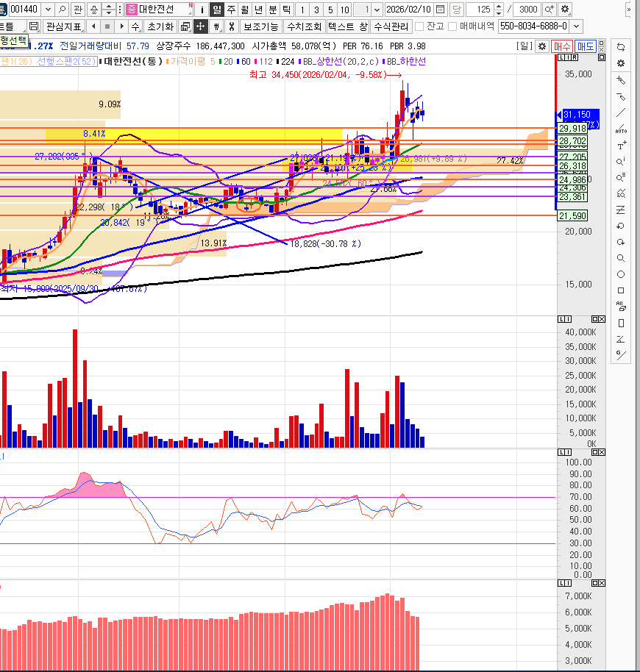Click the stock search magnifier icon
The height and width of the screenshot is (672, 640).
tap(62, 10)
